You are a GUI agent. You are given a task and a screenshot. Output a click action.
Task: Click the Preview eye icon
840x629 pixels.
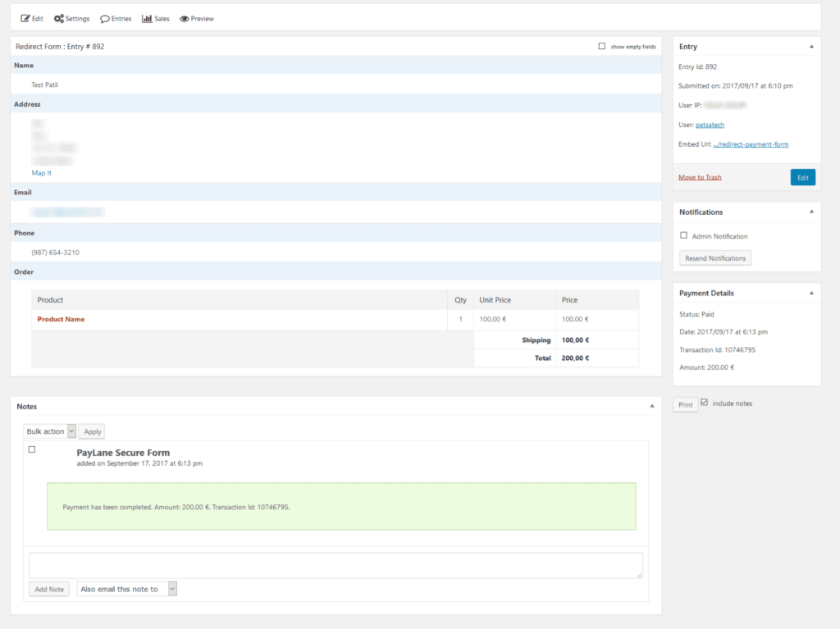(185, 19)
